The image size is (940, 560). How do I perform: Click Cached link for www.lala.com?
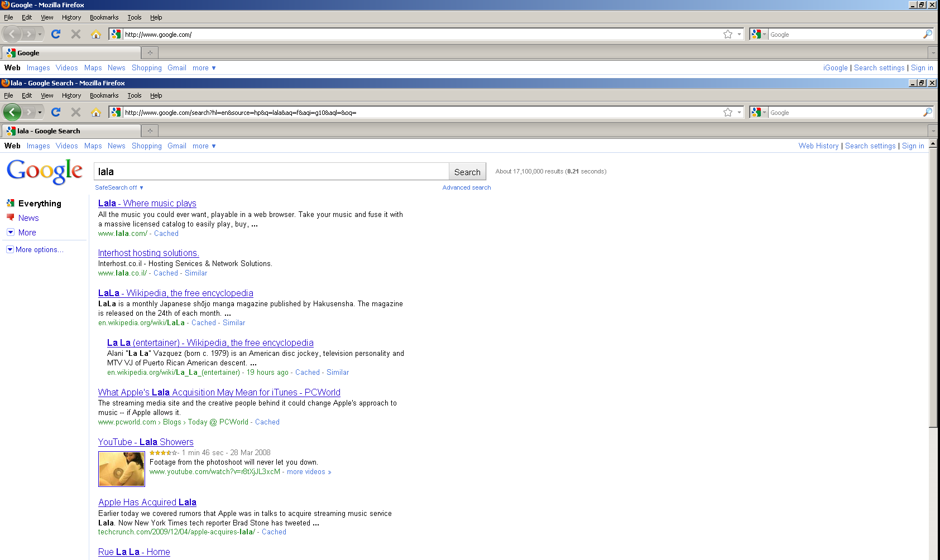coord(166,234)
